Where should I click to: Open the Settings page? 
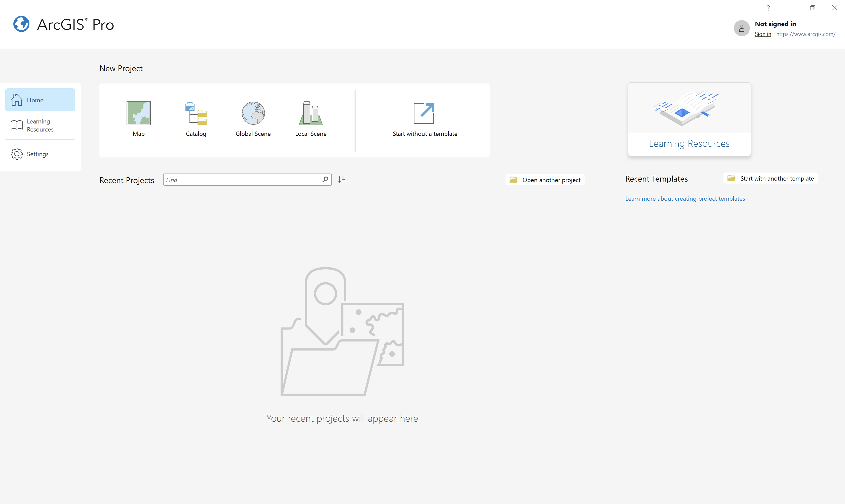(40, 154)
